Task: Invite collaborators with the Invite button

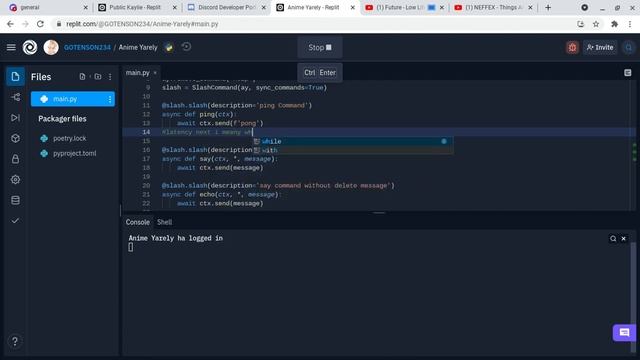Action: tap(600, 47)
